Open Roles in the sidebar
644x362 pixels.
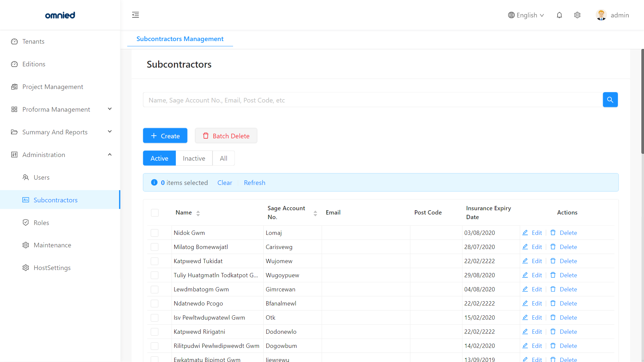click(x=41, y=223)
